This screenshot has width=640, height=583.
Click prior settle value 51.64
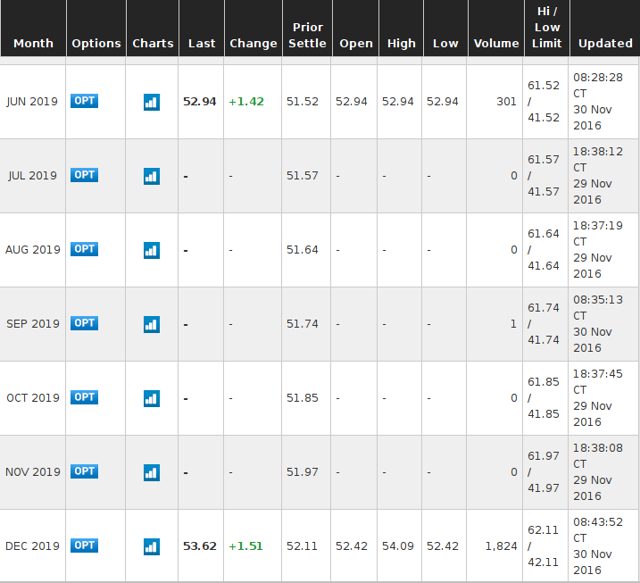pos(302,249)
